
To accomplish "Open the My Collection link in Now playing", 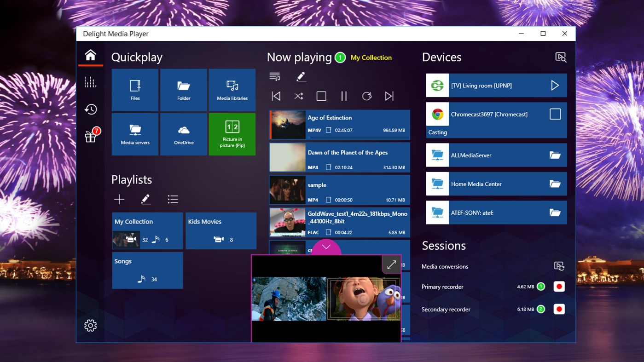I will [371, 57].
